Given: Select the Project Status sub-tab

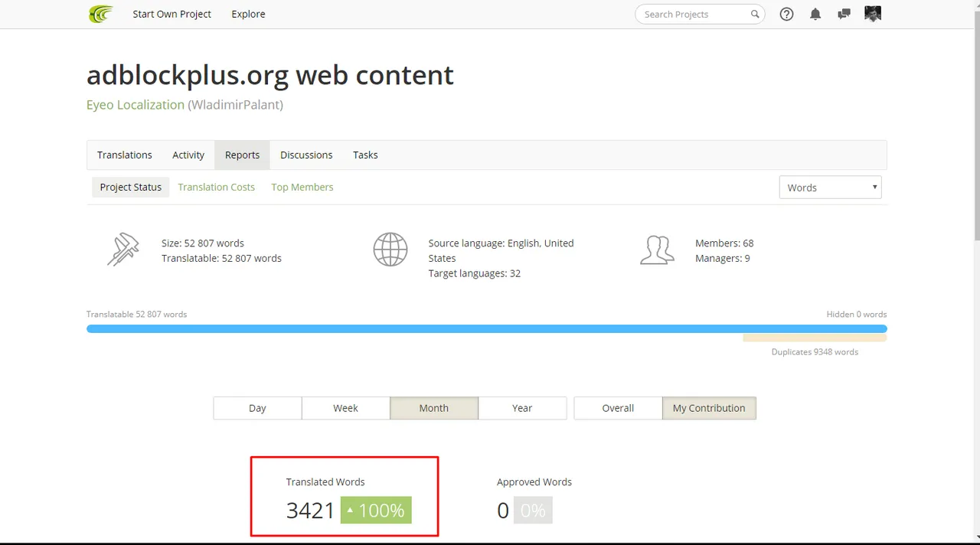Looking at the screenshot, I should pos(131,187).
